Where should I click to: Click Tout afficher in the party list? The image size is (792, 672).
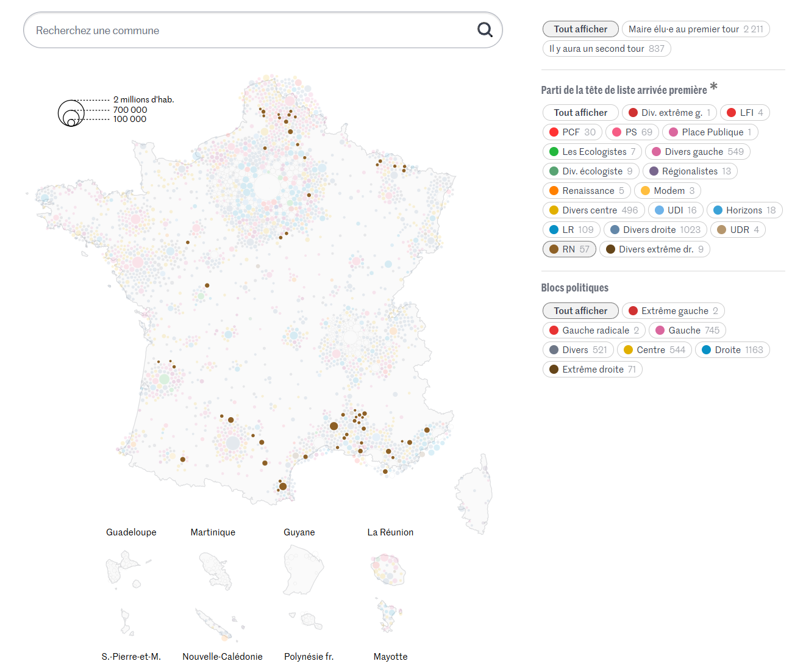pyautogui.click(x=580, y=113)
